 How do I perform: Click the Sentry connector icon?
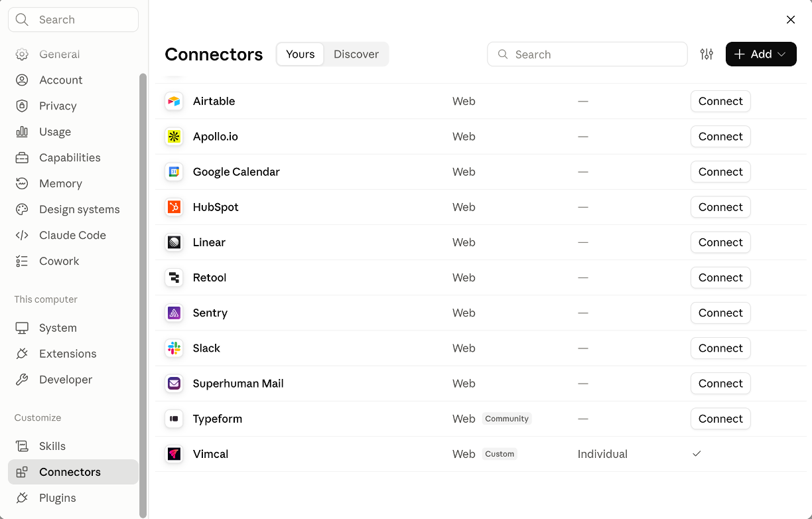(x=174, y=313)
